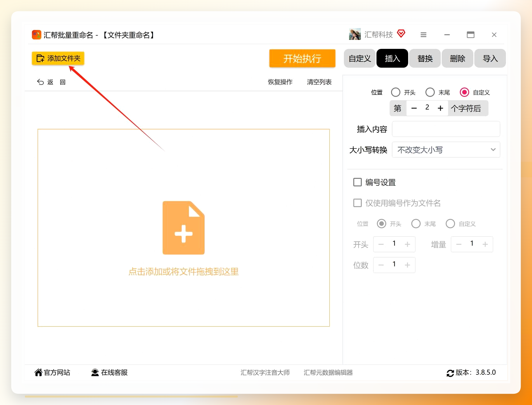This screenshot has height=405, width=532.
Task: Enable the 编号设置 checkbox
Action: tap(358, 182)
